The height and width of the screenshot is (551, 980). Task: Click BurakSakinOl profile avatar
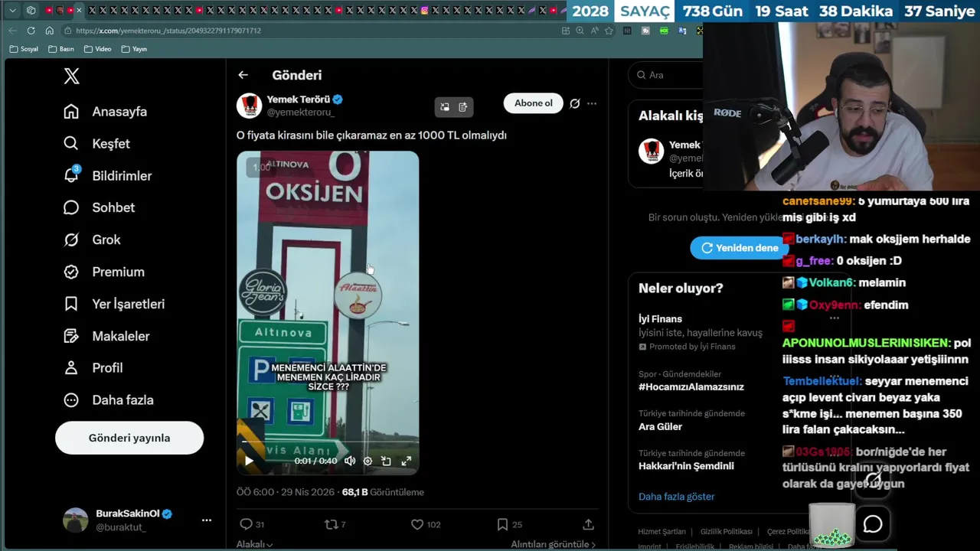click(x=75, y=520)
